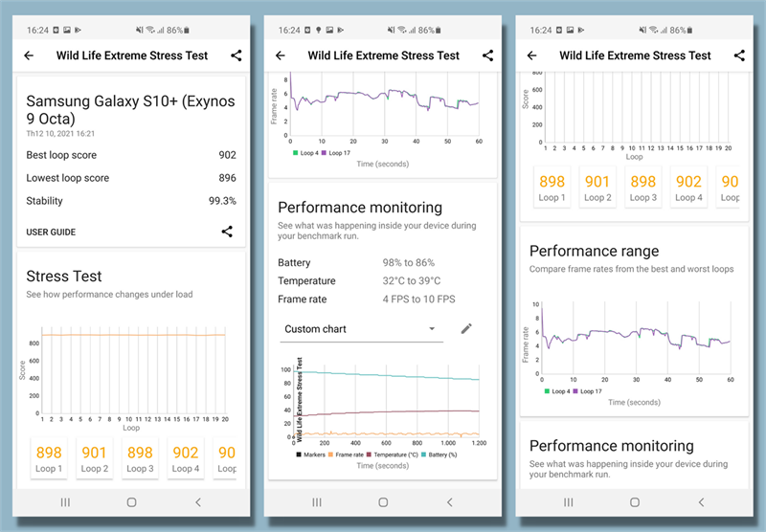Image resolution: width=766 pixels, height=532 pixels.
Task: Tap Performance range heading on right phone
Action: tap(594, 251)
